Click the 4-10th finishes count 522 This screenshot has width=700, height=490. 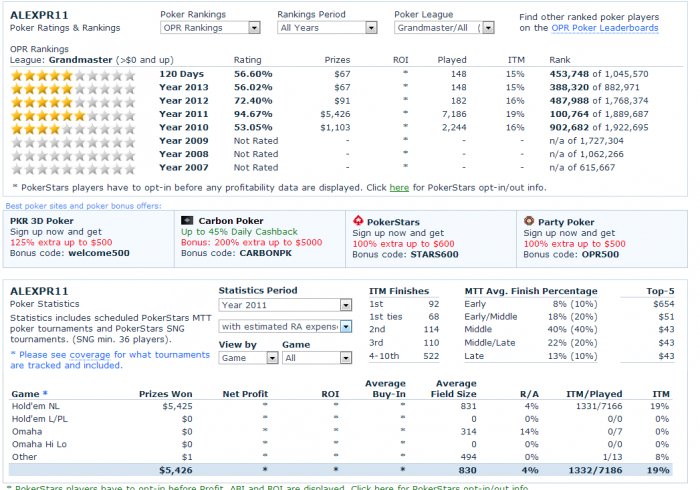pos(431,356)
